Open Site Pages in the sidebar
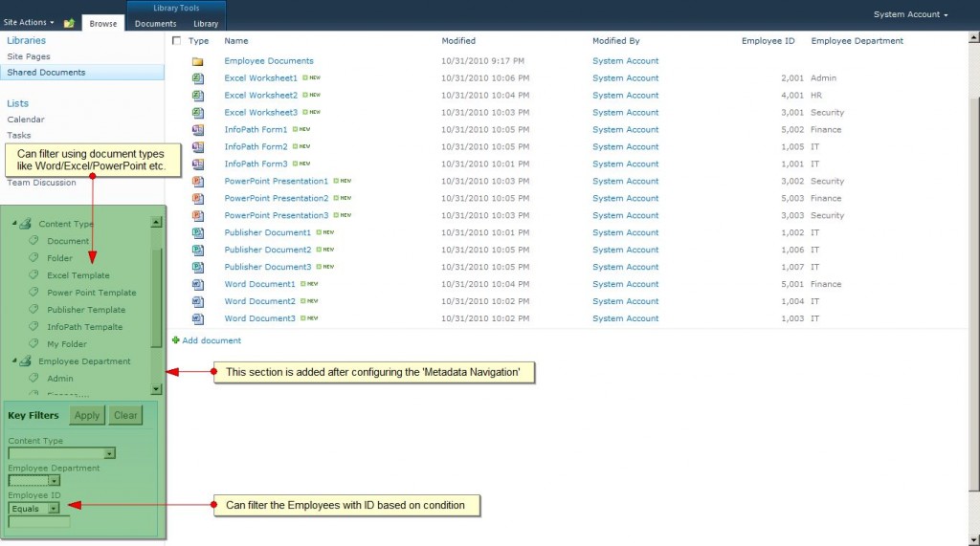980x546 pixels. click(29, 56)
